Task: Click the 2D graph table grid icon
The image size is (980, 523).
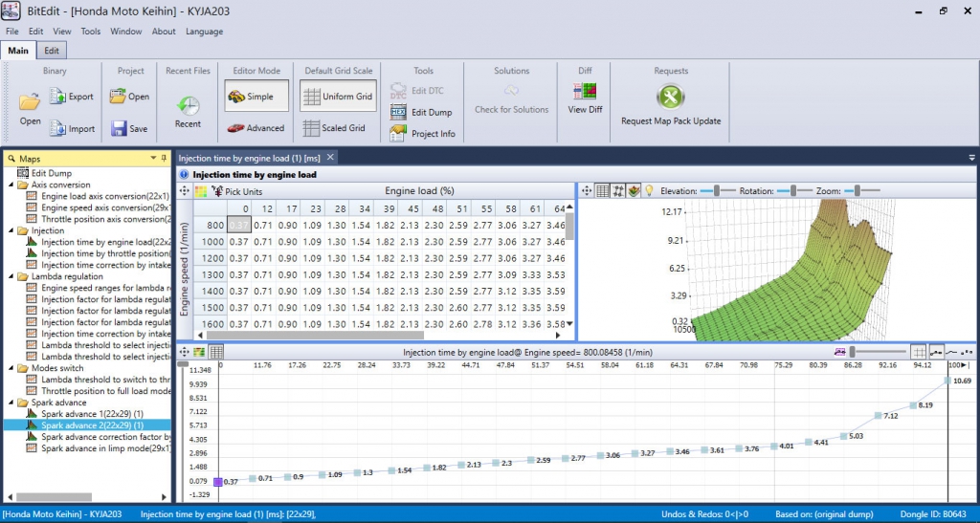Action: (216, 352)
